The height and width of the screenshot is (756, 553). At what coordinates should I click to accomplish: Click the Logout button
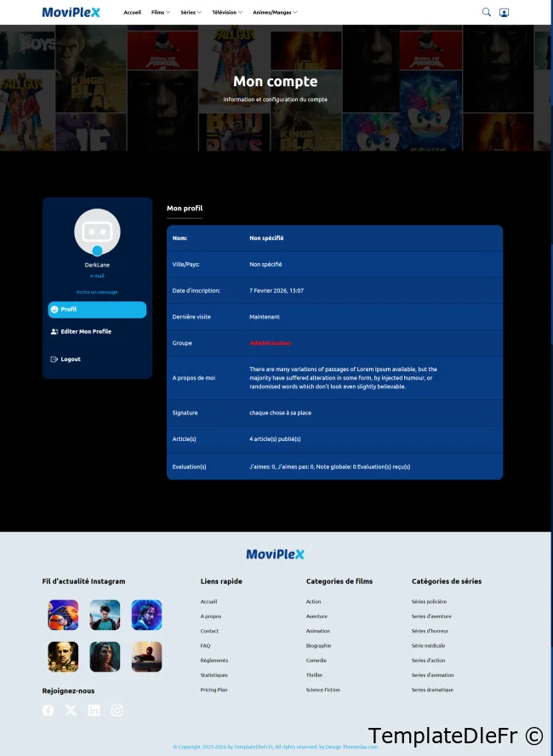coord(70,359)
